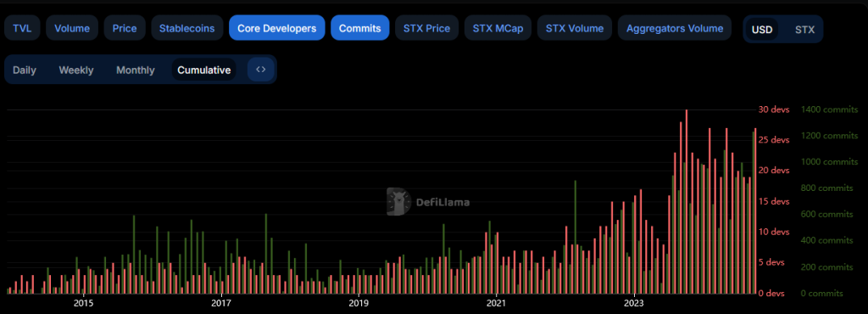Click the 2021 x-axis label

(x=497, y=304)
